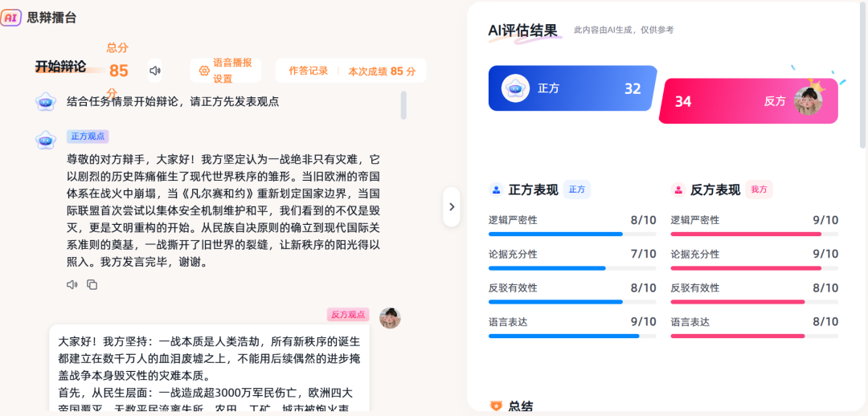Screen dimensions: 868x416
Task: Copy the 正方 message text
Action: pos(92,284)
